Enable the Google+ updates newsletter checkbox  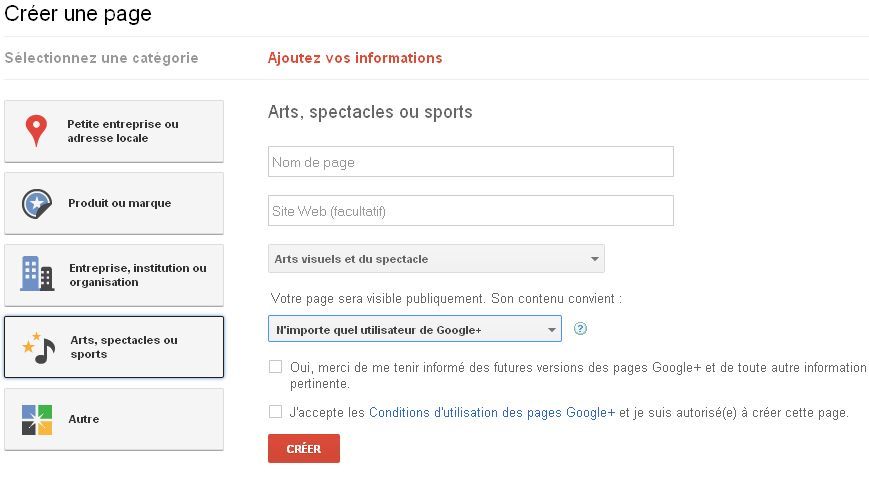coord(275,366)
